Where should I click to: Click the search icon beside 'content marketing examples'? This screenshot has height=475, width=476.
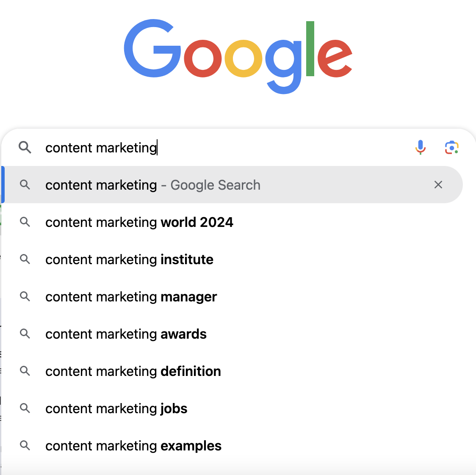pos(25,445)
